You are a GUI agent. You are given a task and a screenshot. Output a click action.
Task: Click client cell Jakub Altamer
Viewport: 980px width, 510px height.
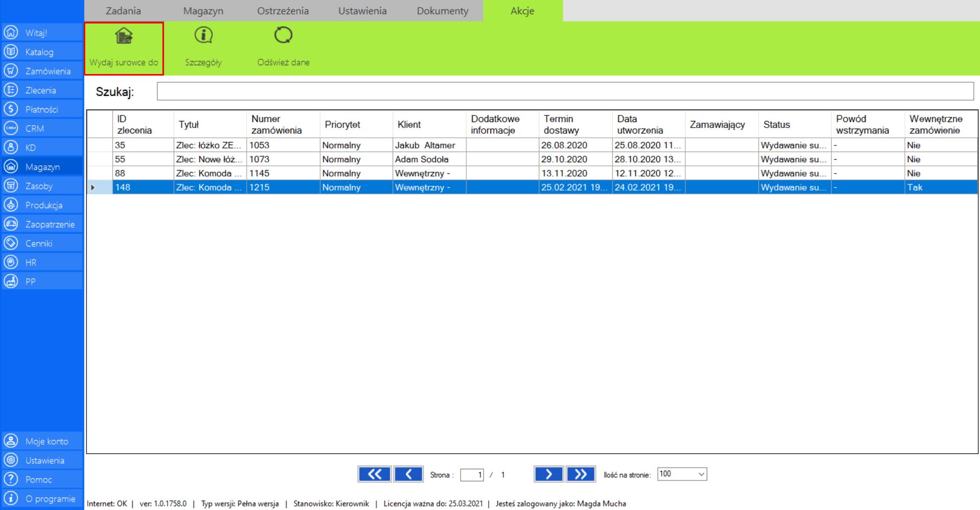tap(429, 145)
